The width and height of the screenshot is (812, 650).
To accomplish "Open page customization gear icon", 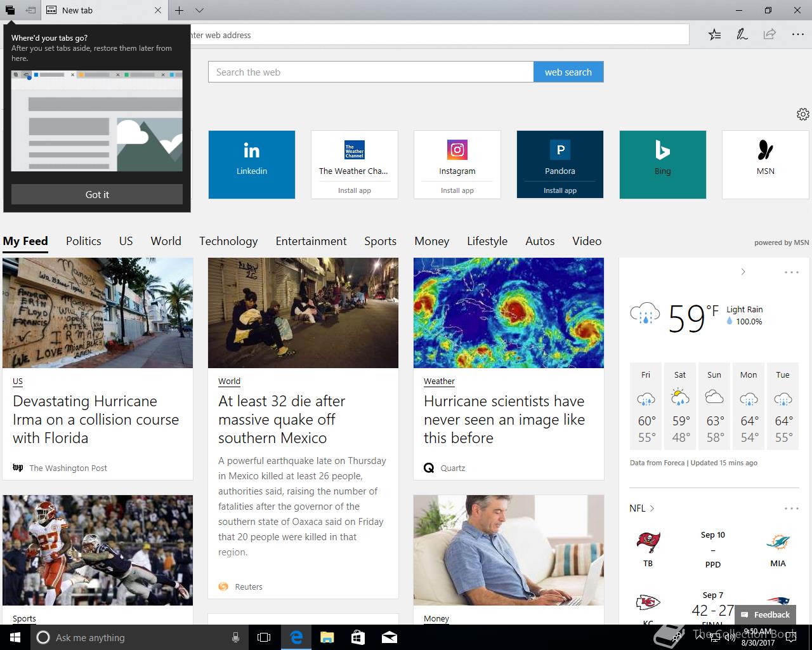I will coord(803,114).
